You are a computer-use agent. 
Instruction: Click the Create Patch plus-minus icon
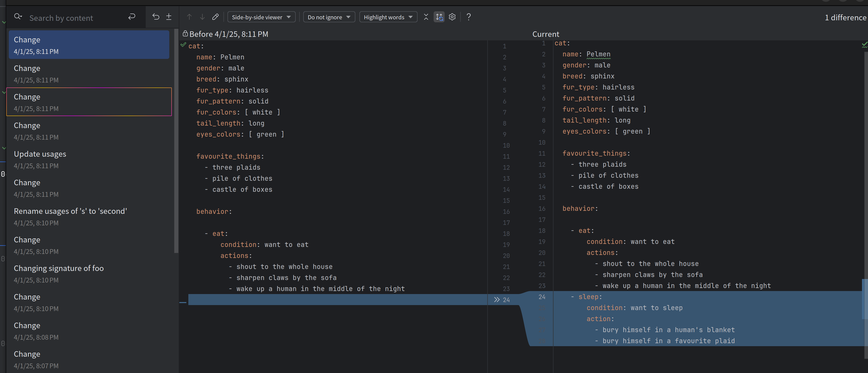[x=169, y=17]
